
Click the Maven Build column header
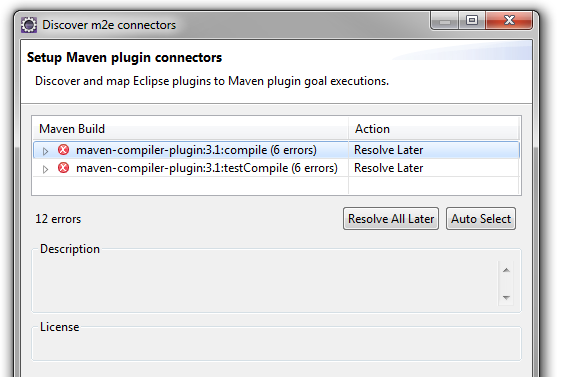pyautogui.click(x=190, y=128)
